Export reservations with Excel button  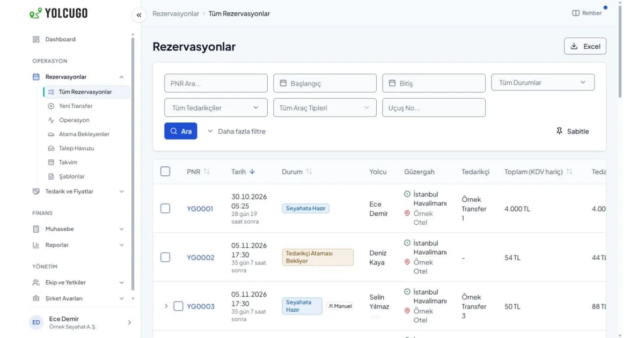coord(586,46)
